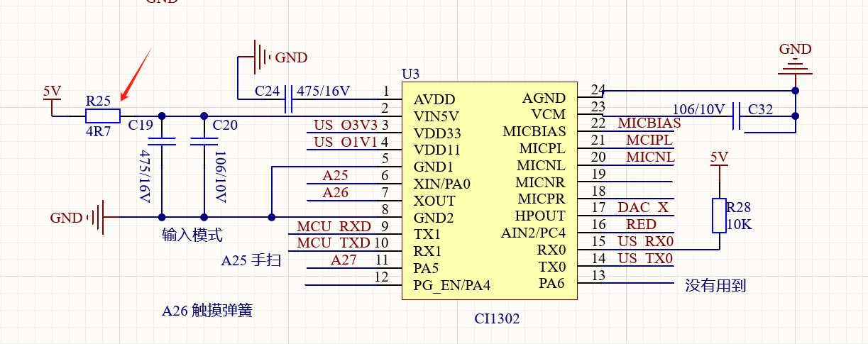
Task: Select the DAC_X net label
Action: [x=642, y=208]
